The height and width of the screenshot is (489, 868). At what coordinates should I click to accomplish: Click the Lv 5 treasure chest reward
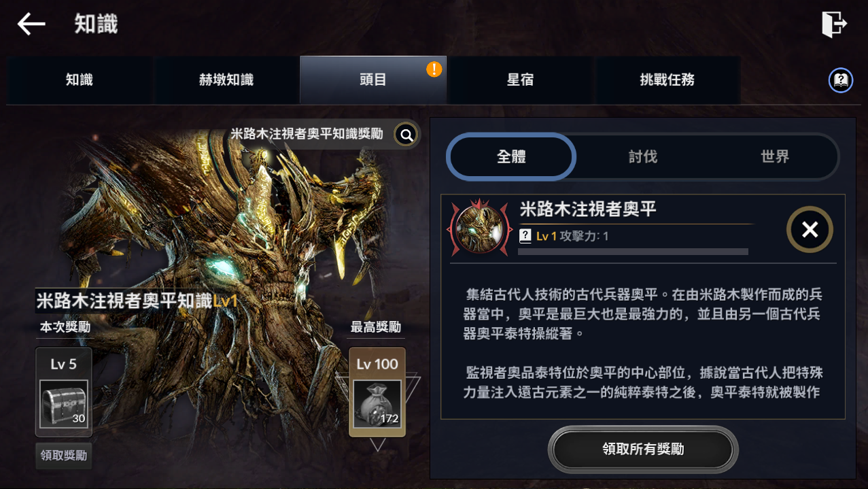click(x=64, y=403)
